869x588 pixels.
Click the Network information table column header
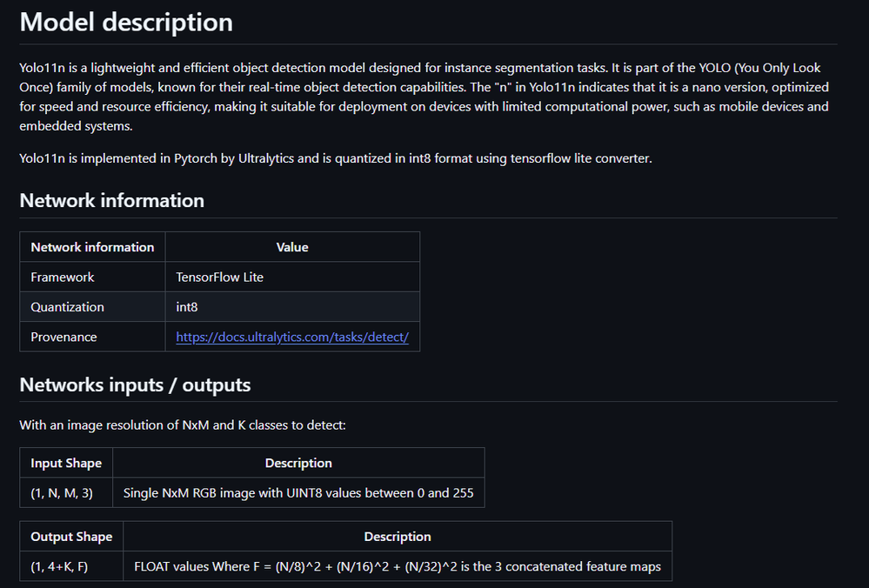[92, 247]
